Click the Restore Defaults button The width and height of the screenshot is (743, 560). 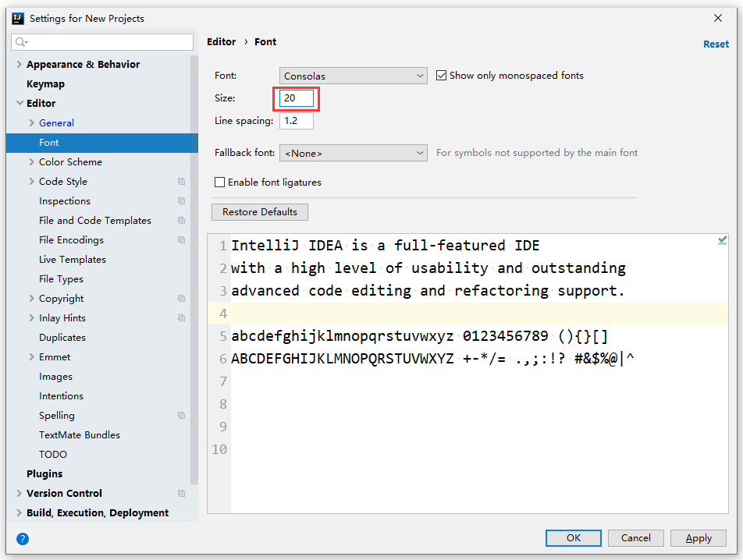(260, 212)
